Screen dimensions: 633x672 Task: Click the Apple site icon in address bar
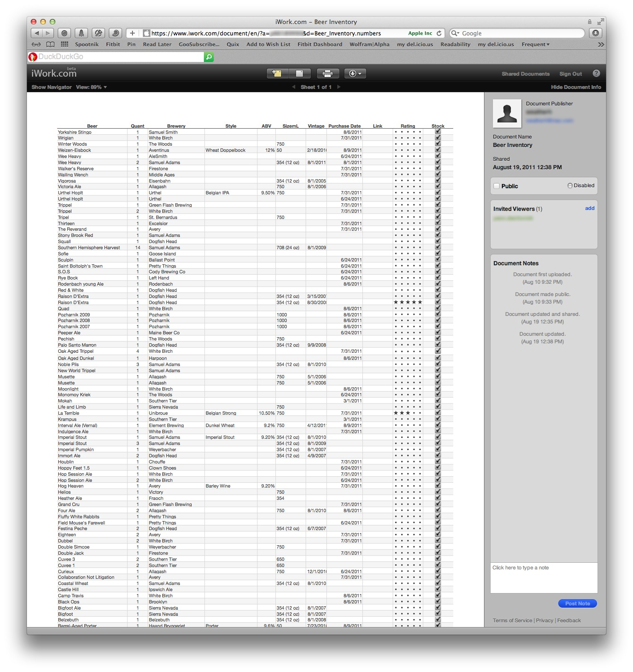point(147,33)
